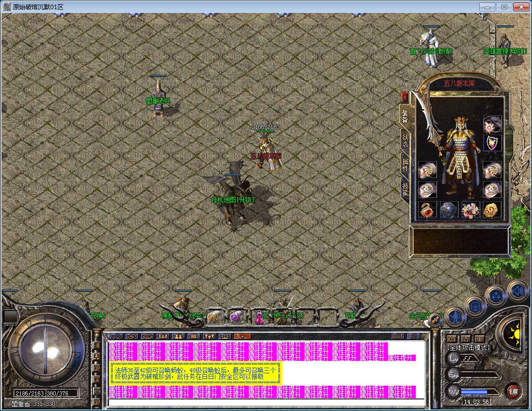532x411 pixels.
Task: Click the shield medal equipment slot
Action: pyautogui.click(x=492, y=144)
